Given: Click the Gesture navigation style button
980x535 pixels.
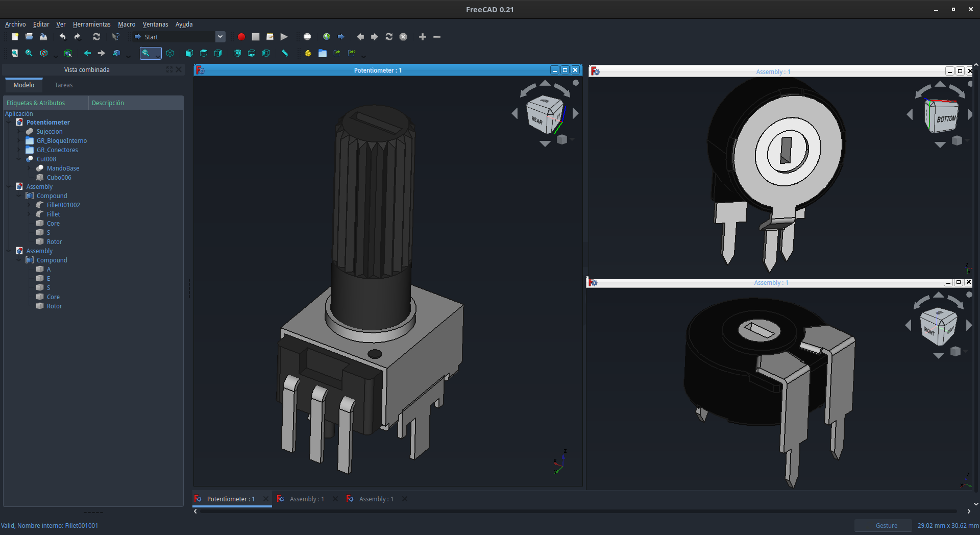Looking at the screenshot, I should pyautogui.click(x=886, y=525).
